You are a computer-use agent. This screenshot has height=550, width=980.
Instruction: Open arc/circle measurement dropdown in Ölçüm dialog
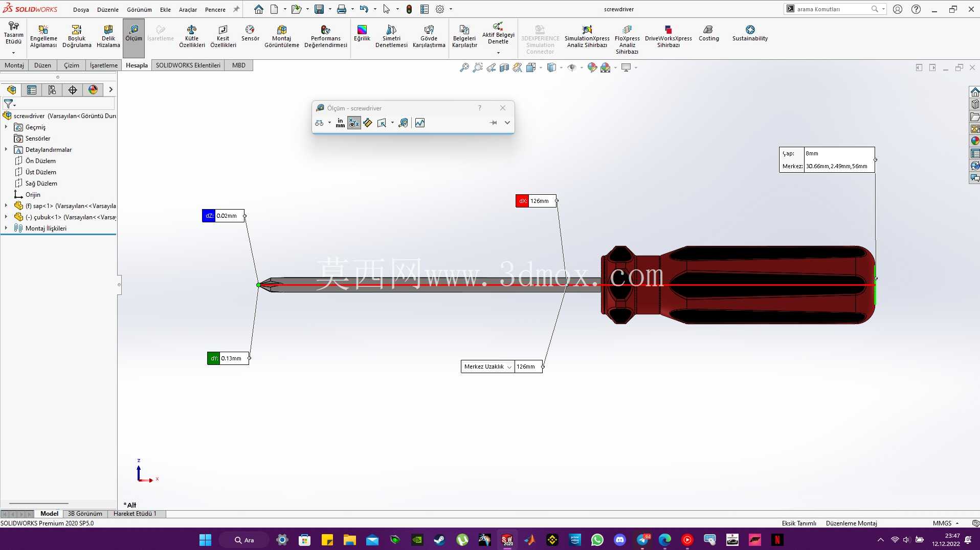(329, 123)
